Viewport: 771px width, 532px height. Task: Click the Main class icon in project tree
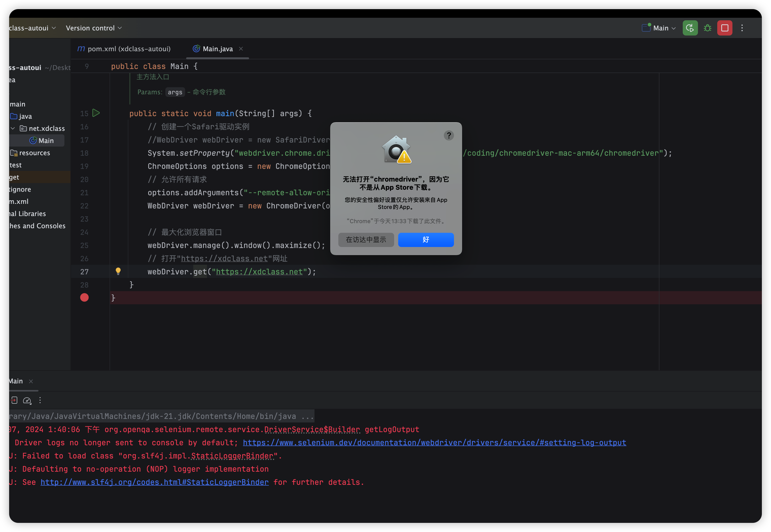pyautogui.click(x=33, y=141)
